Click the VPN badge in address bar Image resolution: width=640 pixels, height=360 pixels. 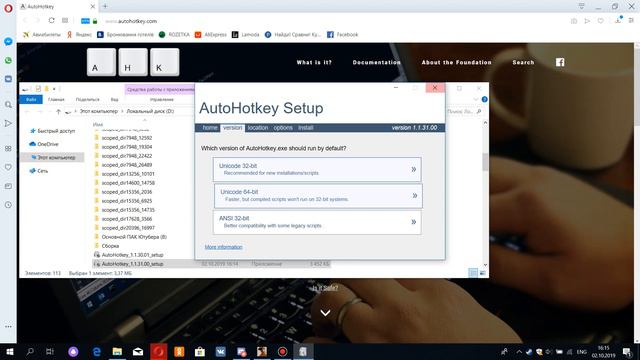pyautogui.click(x=85, y=21)
